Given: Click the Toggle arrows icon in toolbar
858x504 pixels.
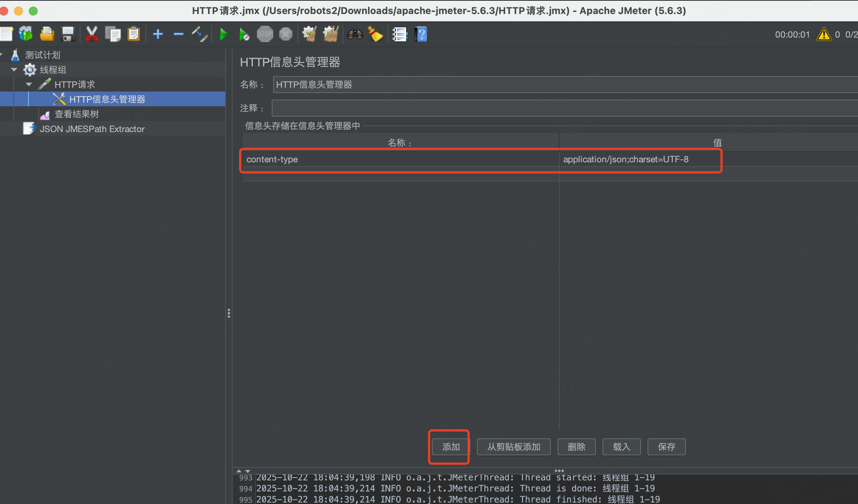Looking at the screenshot, I should (199, 35).
